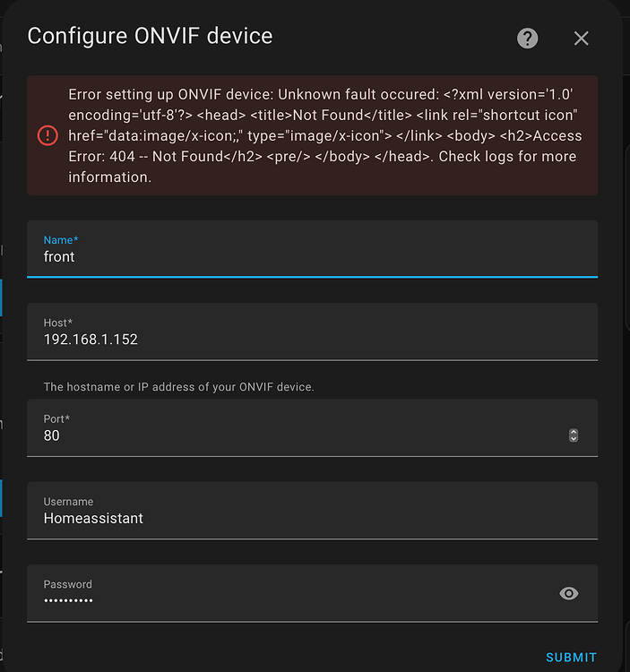Screen dimensions: 630x672
Task: Click into the Port field showing 80
Action: pos(312,427)
